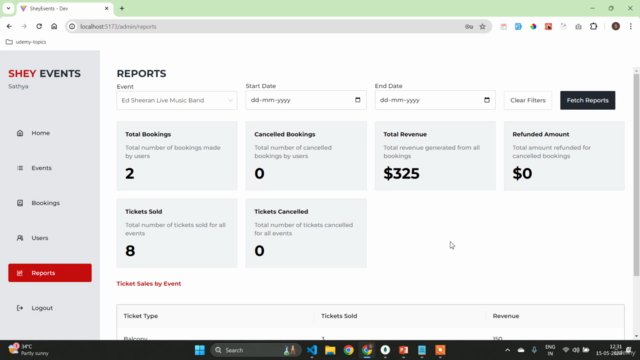Click the taskbar Search box
This screenshot has height=360, width=640.
point(256,350)
